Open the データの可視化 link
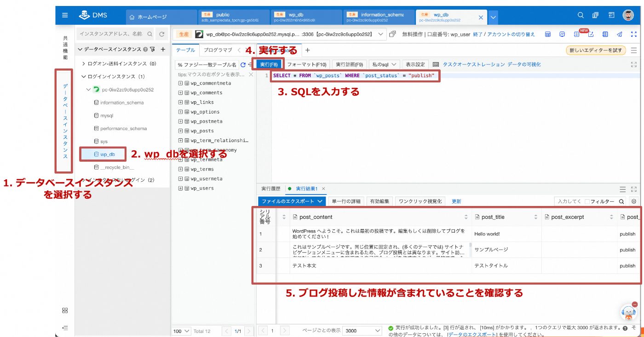The width and height of the screenshot is (644, 337). [524, 65]
